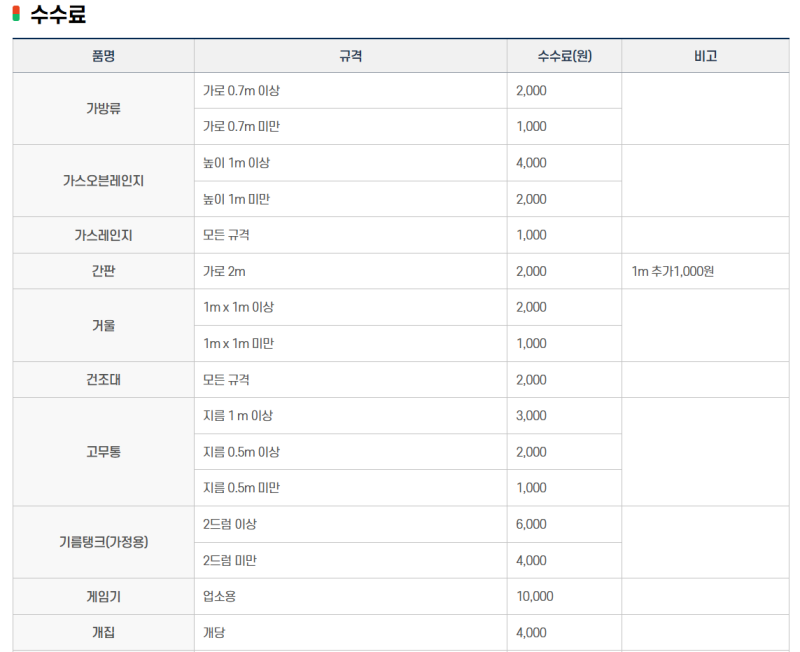Select the 1m x 1m 이상 cell
Image resolution: width=800 pixels, height=652 pixels.
click(351, 307)
